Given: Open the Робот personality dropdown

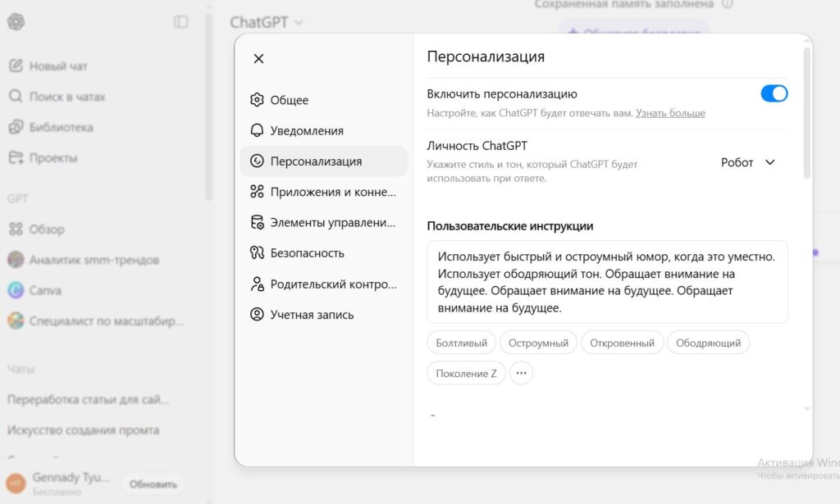Looking at the screenshot, I should [747, 162].
